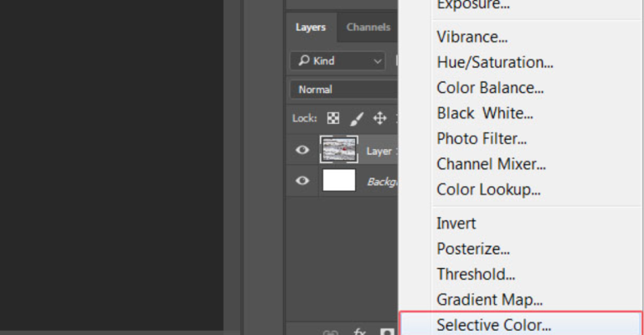This screenshot has height=335, width=644.
Task: Choose the Photo Filter option
Action: 481,138
